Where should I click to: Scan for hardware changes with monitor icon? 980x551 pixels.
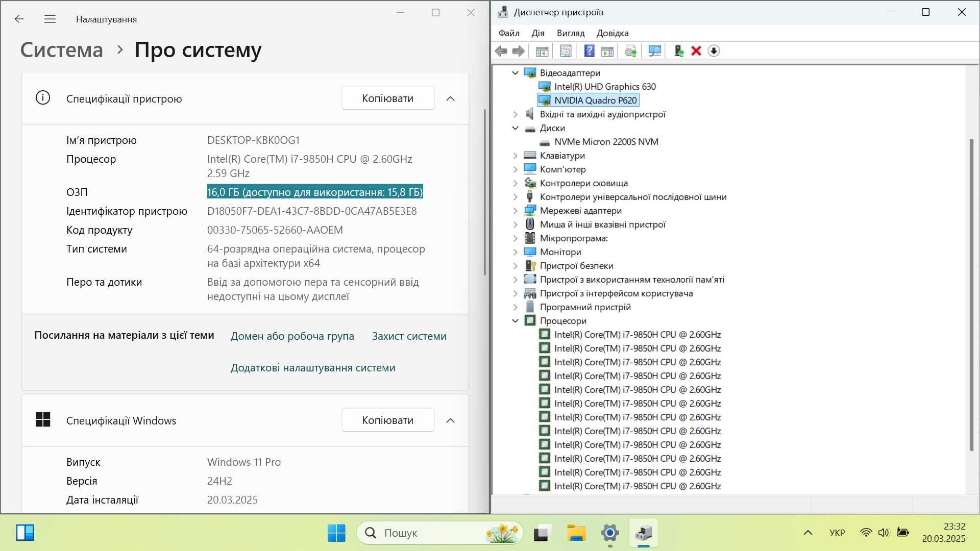[x=654, y=51]
